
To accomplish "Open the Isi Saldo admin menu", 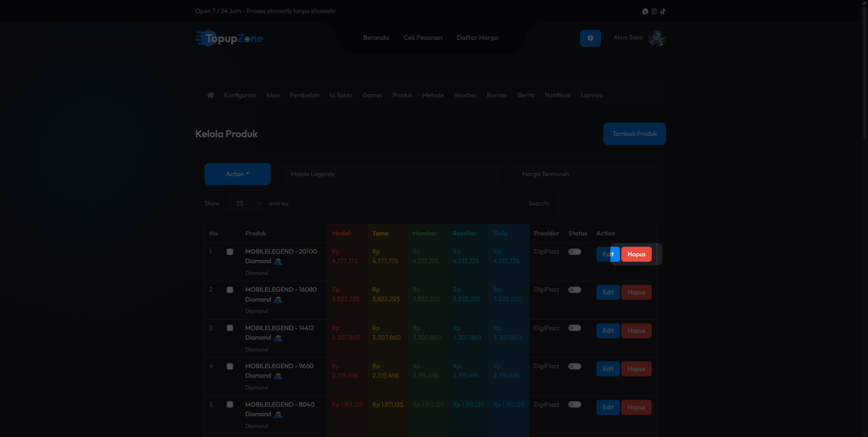I will 341,95.
